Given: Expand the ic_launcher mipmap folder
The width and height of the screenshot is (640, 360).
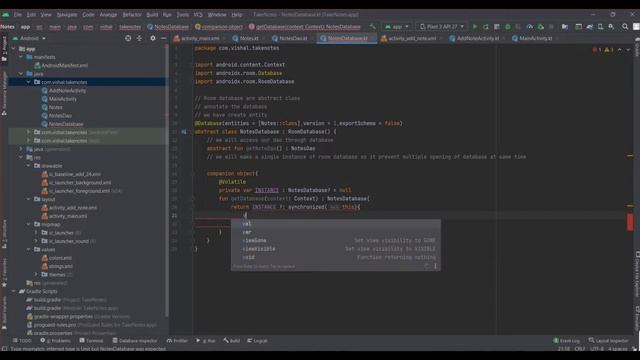Looking at the screenshot, I should [36, 233].
